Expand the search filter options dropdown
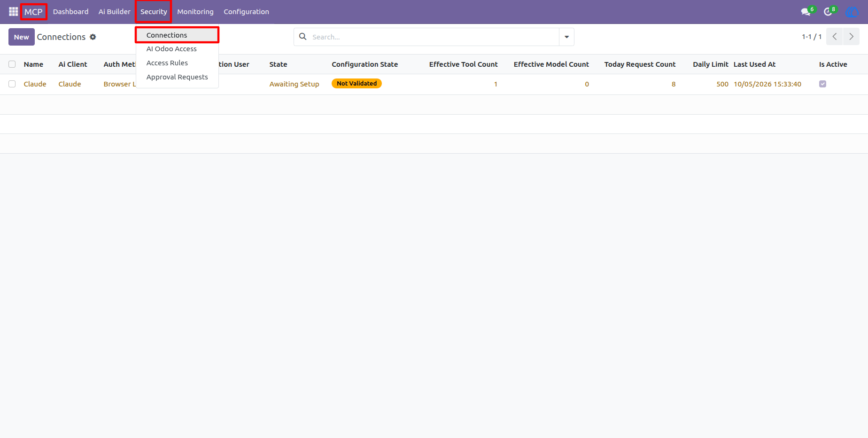Screen dimensions: 868x438 coord(566,37)
